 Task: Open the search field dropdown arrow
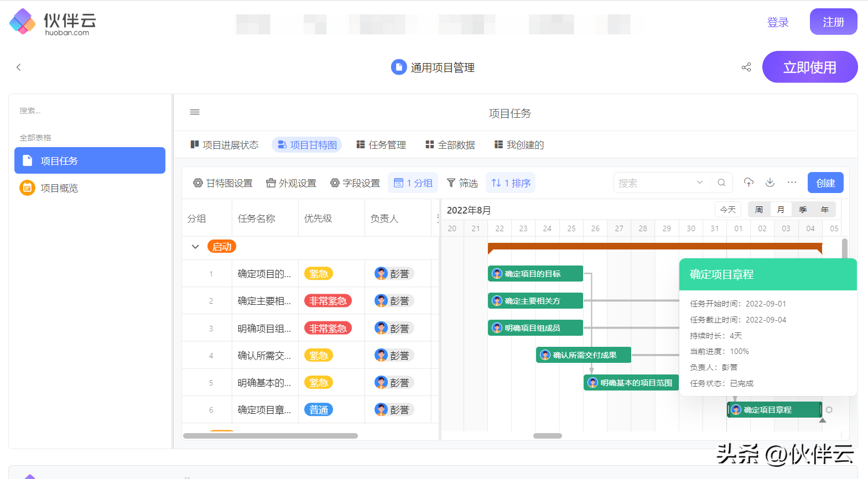coord(700,183)
